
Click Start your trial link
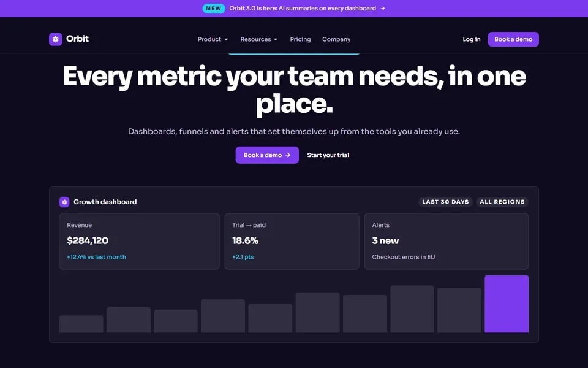[x=328, y=155]
